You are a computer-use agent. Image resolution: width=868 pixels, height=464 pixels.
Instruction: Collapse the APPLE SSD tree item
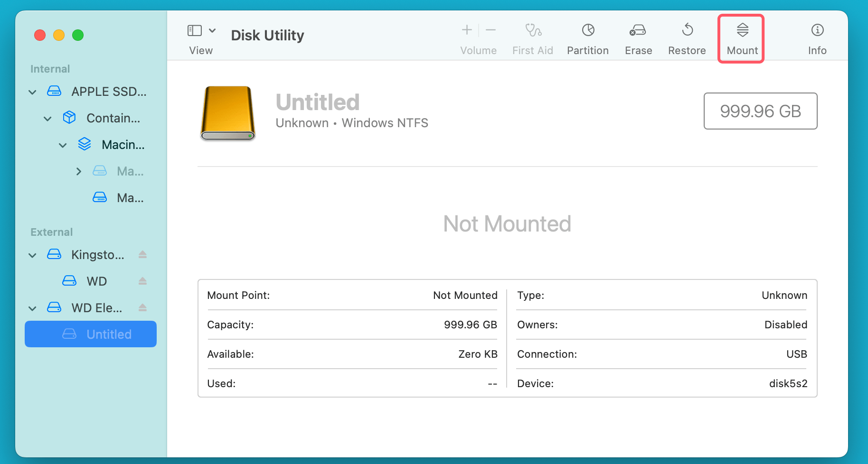pos(32,92)
